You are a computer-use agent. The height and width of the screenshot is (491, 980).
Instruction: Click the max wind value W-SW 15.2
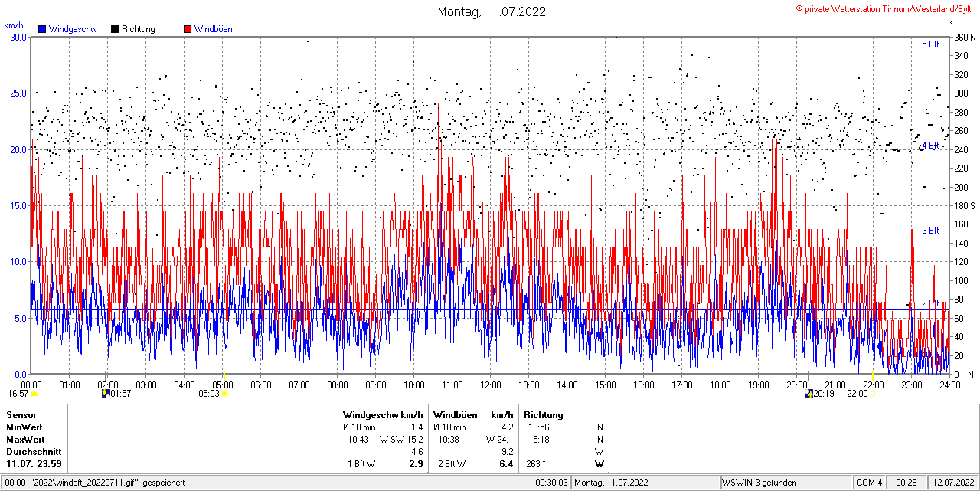tap(402, 440)
